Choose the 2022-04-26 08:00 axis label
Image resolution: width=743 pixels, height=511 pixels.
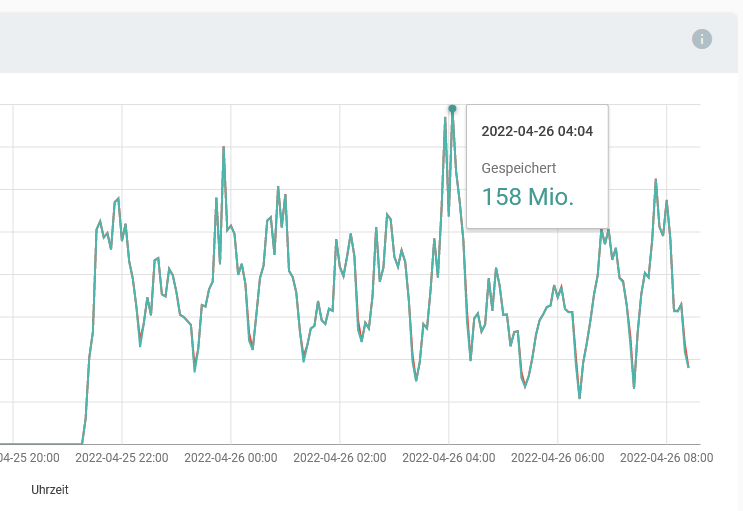click(667, 457)
